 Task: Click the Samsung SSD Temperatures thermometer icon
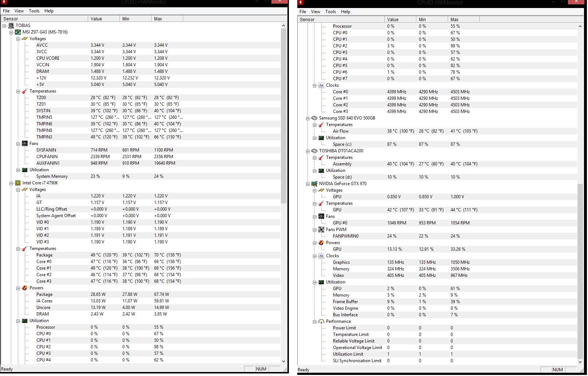[x=321, y=125]
